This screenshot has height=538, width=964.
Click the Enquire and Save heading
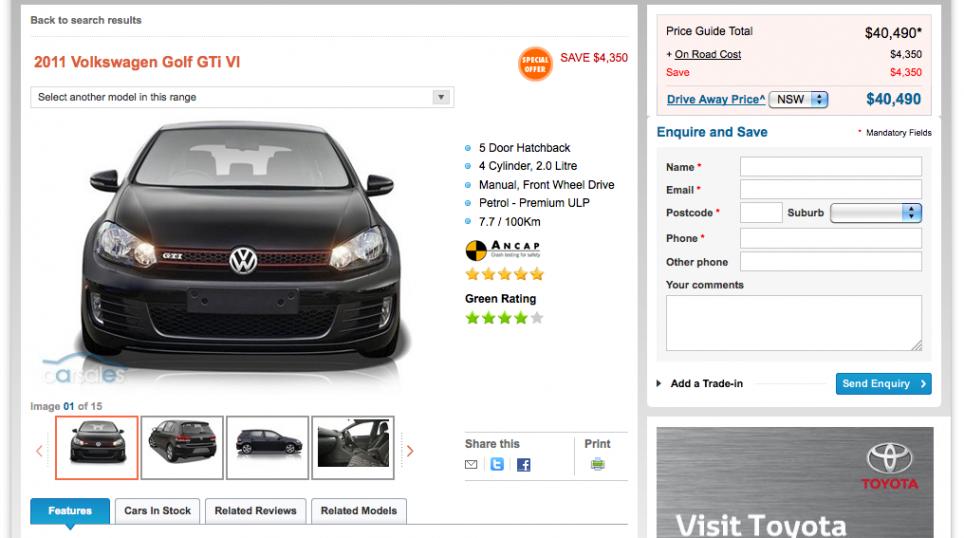point(712,132)
